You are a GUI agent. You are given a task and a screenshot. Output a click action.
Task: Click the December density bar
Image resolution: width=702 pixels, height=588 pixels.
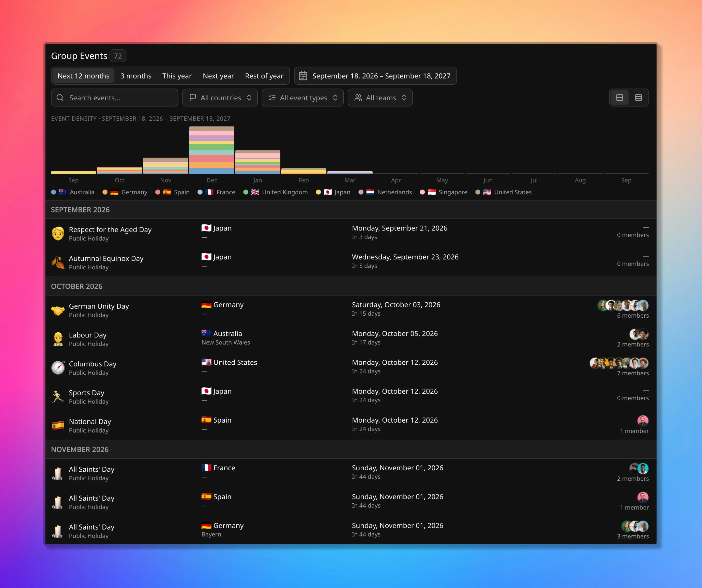point(212,150)
